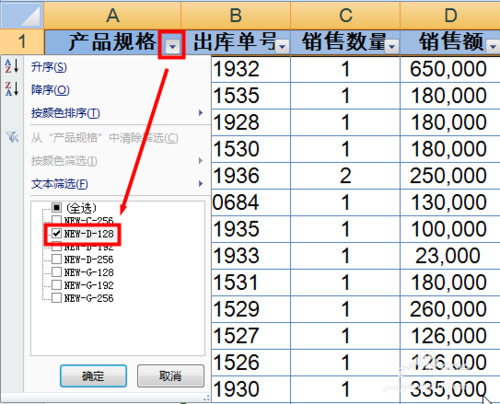500x404 pixels.
Task: Open the 销售额 filter dropdown arrow
Action: tap(494, 47)
